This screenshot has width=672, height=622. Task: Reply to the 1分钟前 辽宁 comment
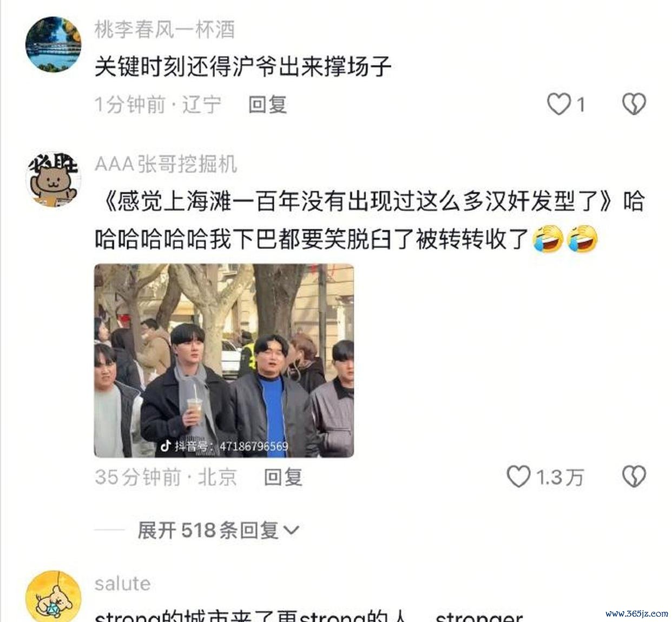point(267,104)
